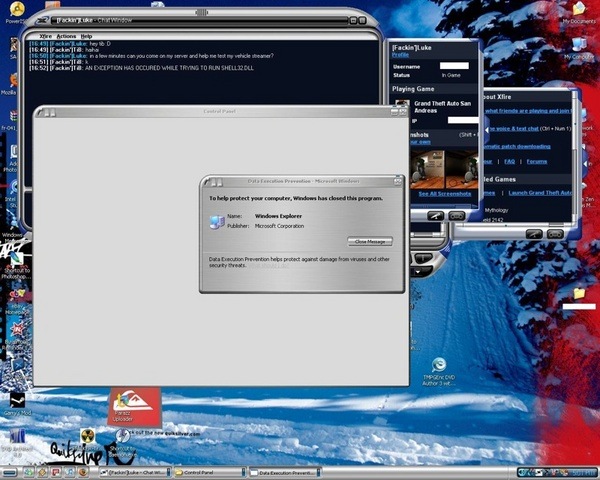Image resolution: width=600 pixels, height=480 pixels.
Task: Click the second quick launch icon on taskbar
Action: pos(42,473)
